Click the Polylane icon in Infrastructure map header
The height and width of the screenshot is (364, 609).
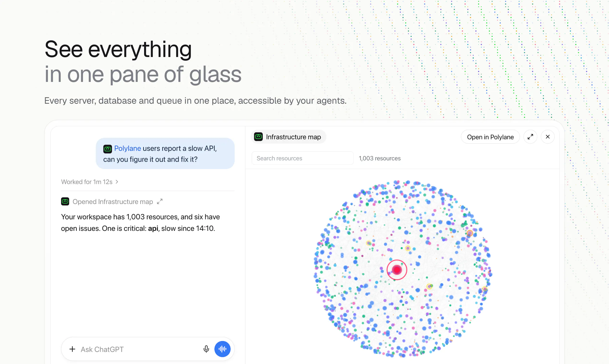click(x=258, y=137)
